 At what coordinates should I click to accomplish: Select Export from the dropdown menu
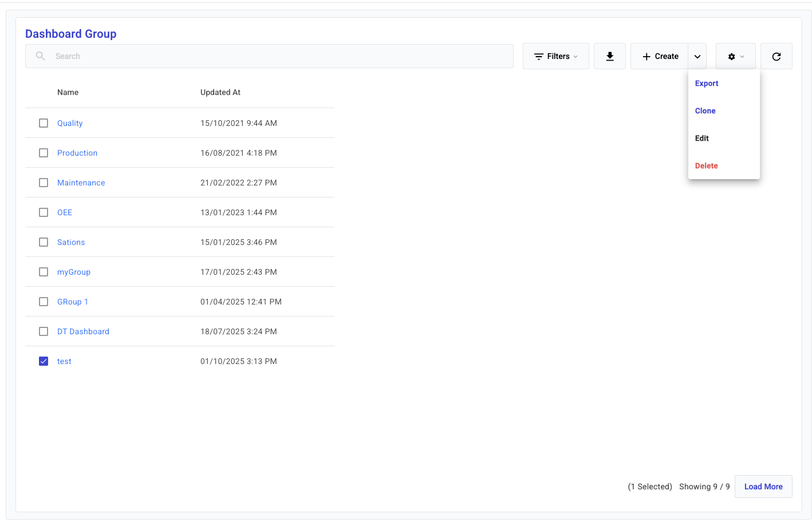(x=707, y=84)
